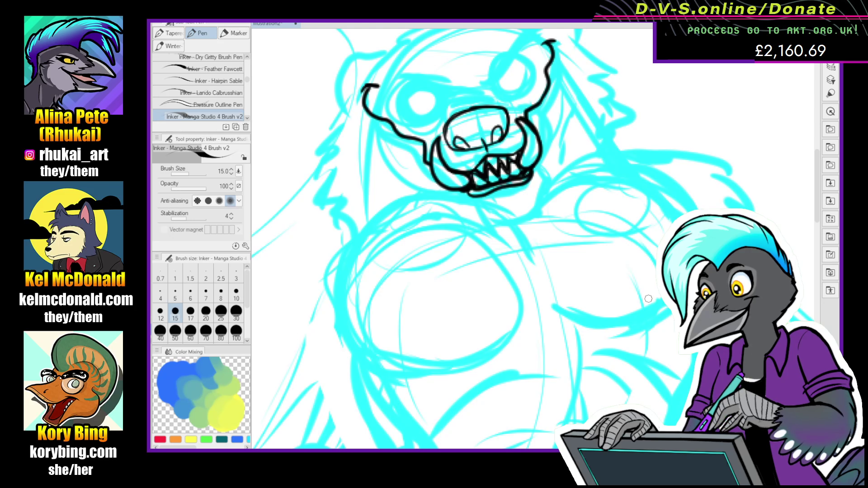Toggle the tool property lock icon
The height and width of the screenshot is (488, 868).
[x=244, y=157]
